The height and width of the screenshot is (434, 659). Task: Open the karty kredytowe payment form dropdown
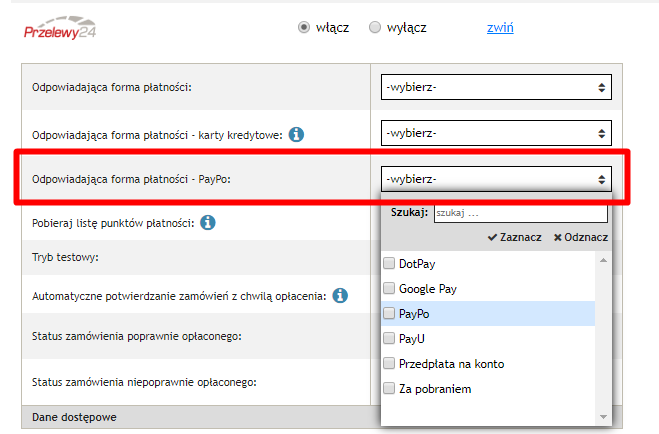point(495,133)
